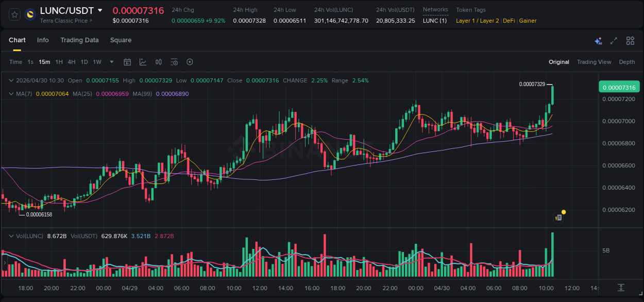Click the 3.521B volume MA value
Viewport: 644px width, 302px height.
[141, 236]
